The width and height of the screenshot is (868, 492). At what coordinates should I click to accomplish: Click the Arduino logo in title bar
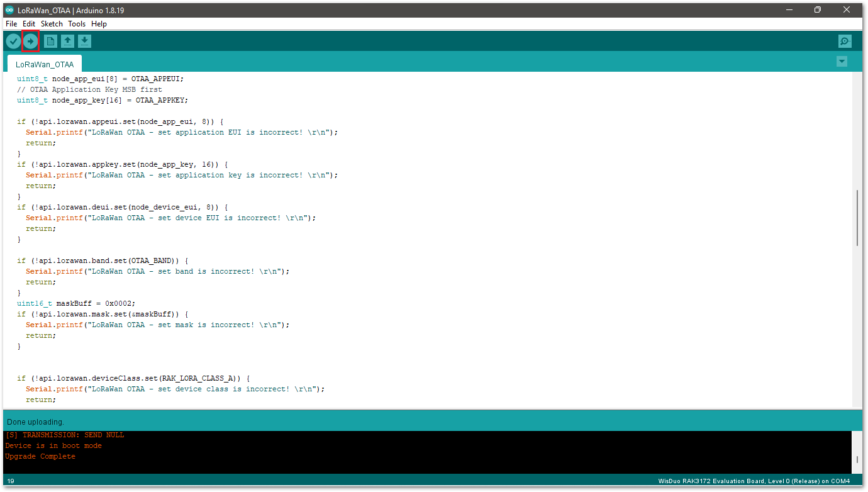9,9
